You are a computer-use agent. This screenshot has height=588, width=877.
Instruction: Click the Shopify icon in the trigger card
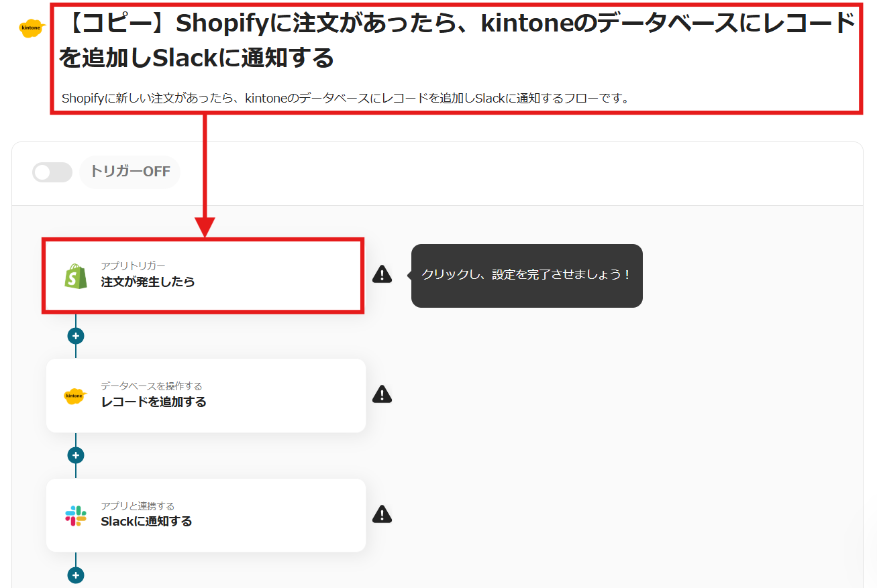[x=76, y=276]
